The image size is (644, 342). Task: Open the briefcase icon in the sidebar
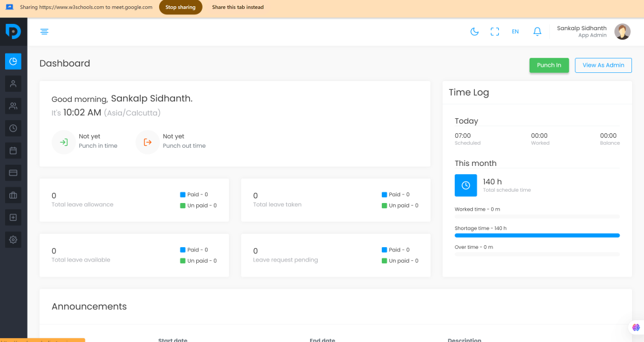pyautogui.click(x=13, y=195)
